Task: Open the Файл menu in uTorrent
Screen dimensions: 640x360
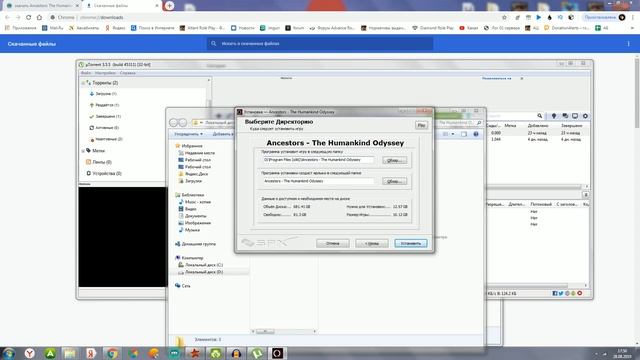Action: (86, 73)
